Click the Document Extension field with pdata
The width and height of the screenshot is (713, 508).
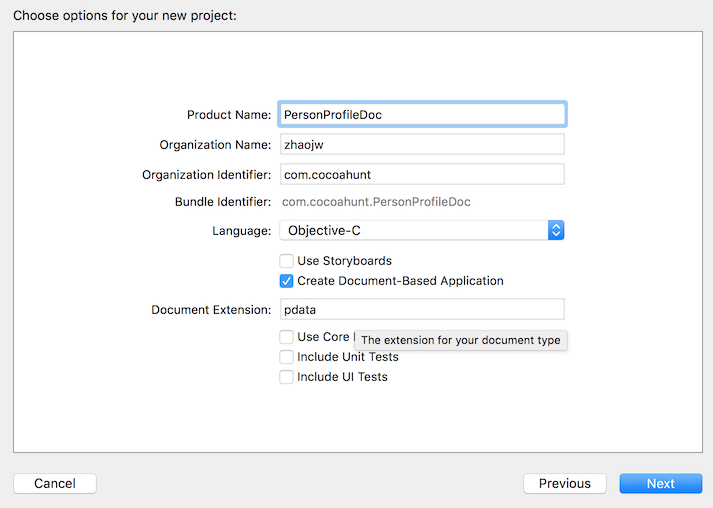click(x=421, y=310)
